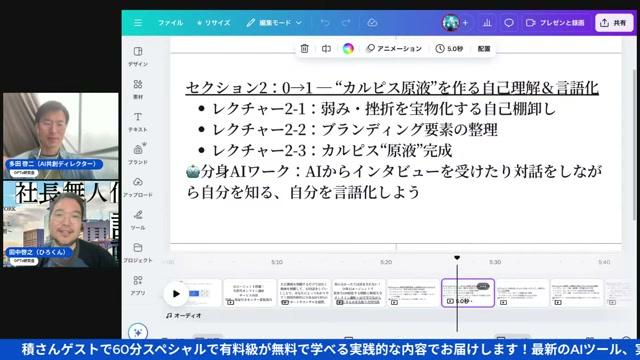Select the thumbnail right after the highlighted page
Image resolution: width=640 pixels, height=360 pixels.
click(522, 293)
